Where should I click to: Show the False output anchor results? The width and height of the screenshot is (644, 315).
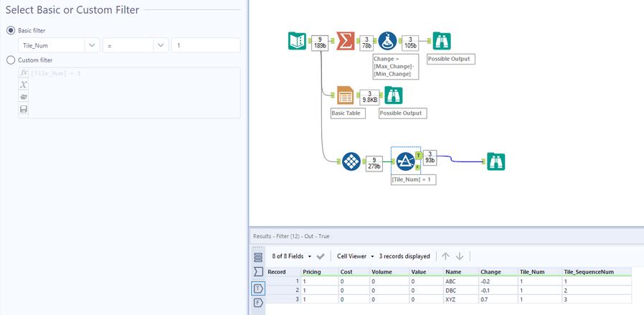point(258,303)
